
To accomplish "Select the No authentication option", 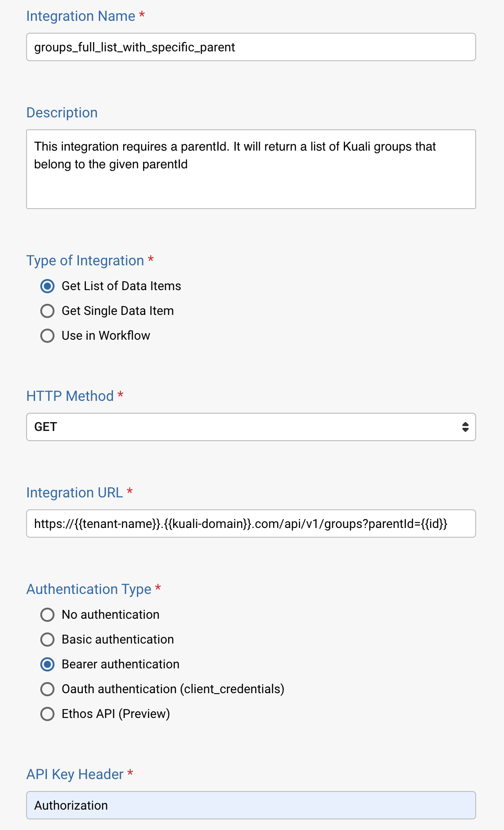I will 47,615.
